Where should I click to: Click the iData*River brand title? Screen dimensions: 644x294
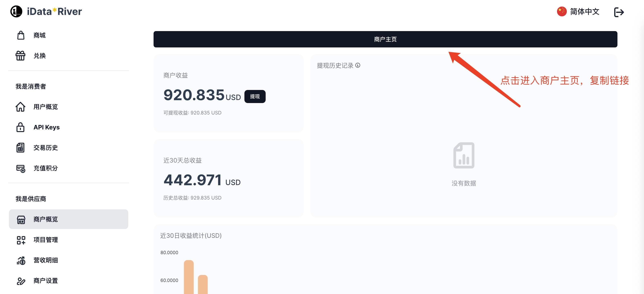point(54,11)
